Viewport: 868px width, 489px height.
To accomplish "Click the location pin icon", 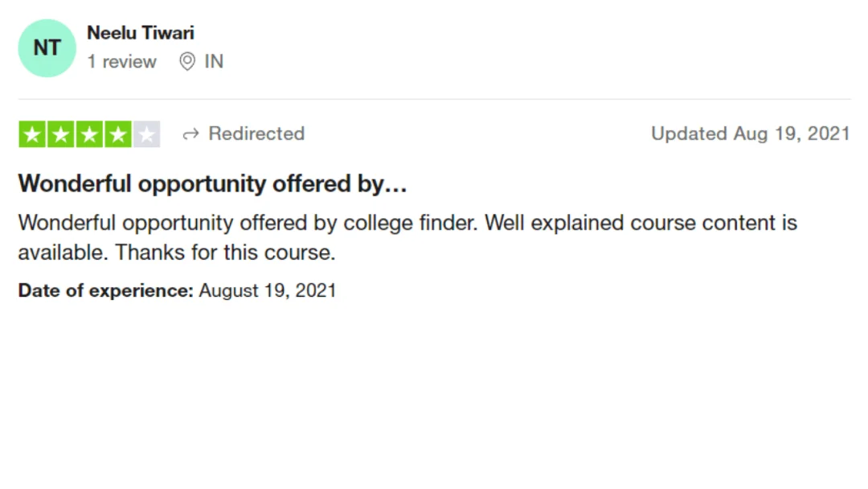I will pyautogui.click(x=187, y=61).
